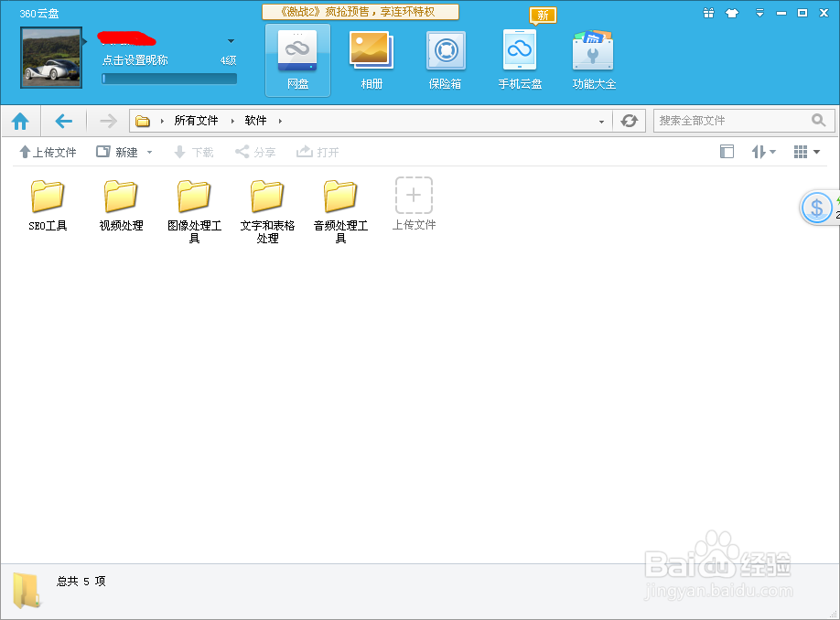The image size is (840, 620).
Task: Click the 上传文件 (Upload) button
Action: [x=47, y=151]
